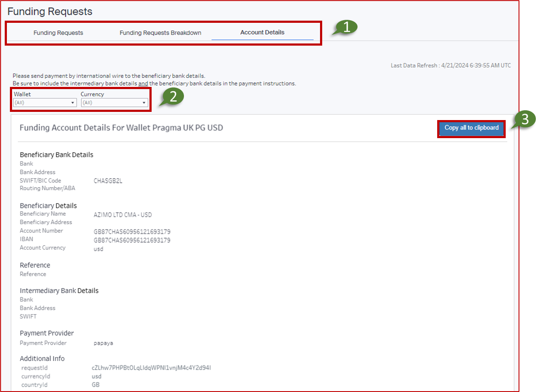
Task: Click the Account Number value GB87CHAS60956121693179
Action: (132, 232)
